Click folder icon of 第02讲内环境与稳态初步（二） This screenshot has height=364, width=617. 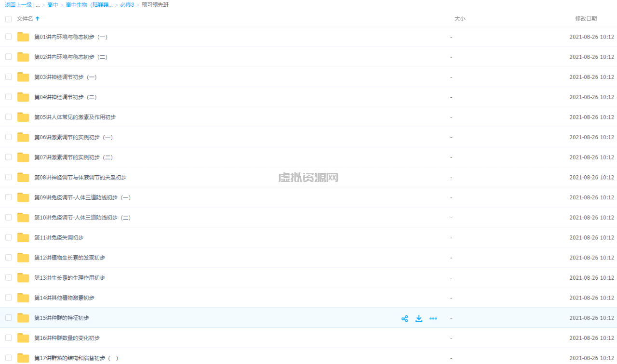tap(23, 57)
